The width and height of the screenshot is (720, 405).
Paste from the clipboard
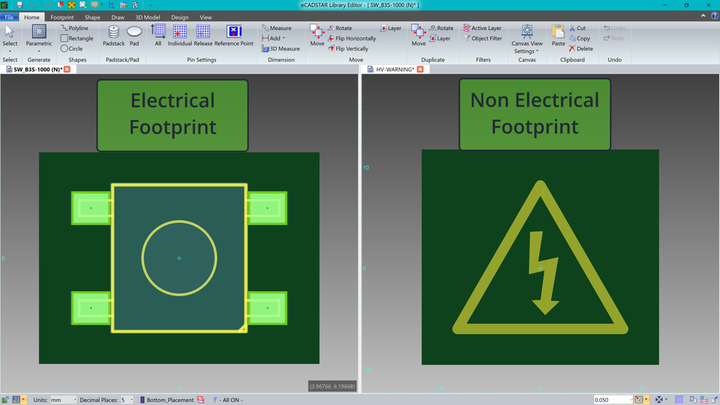558,35
